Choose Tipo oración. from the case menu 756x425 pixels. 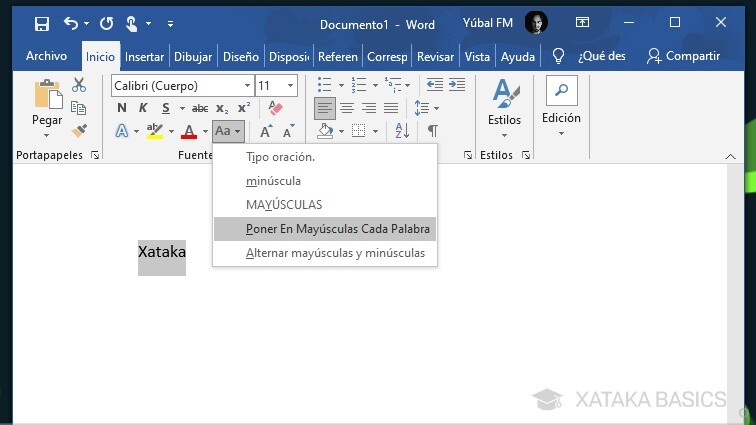pyautogui.click(x=325, y=157)
